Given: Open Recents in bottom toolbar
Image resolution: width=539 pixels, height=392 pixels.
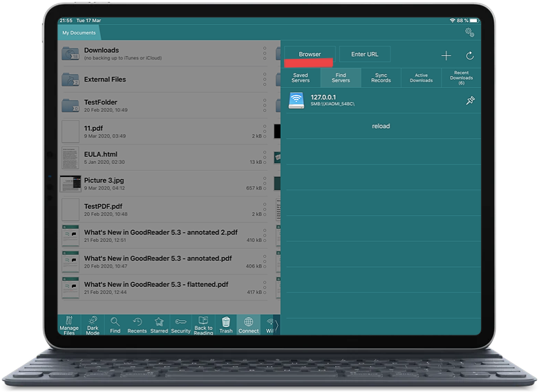Looking at the screenshot, I should coord(137,325).
